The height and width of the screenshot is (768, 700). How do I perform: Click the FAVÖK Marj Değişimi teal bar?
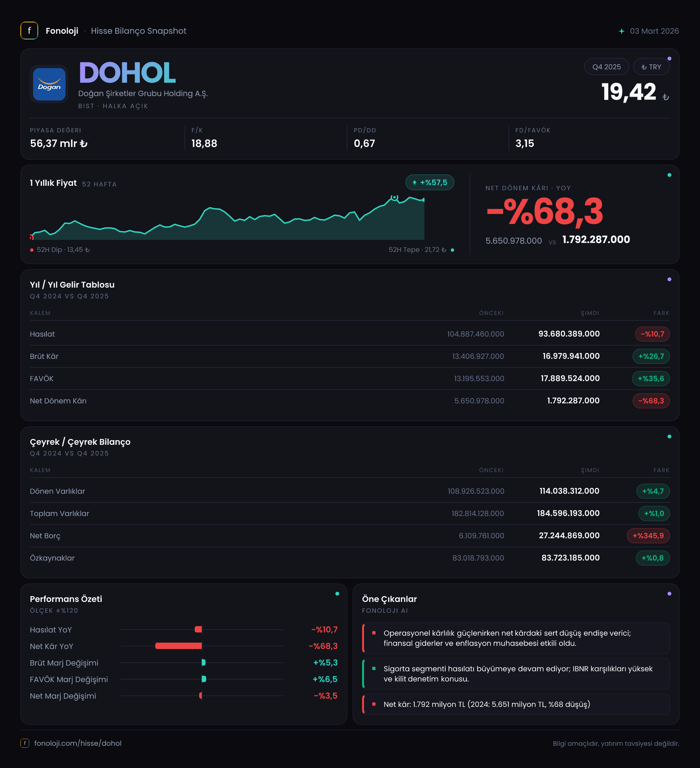tap(204, 679)
